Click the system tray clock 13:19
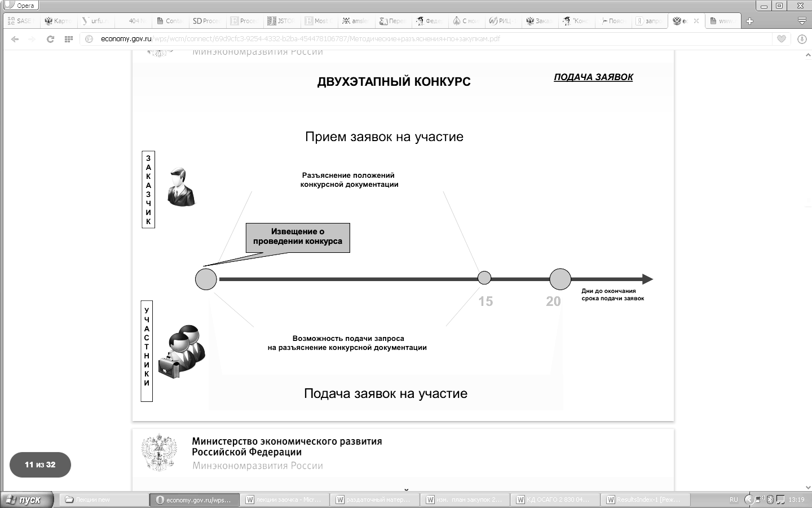The width and height of the screenshot is (812, 508). click(796, 500)
